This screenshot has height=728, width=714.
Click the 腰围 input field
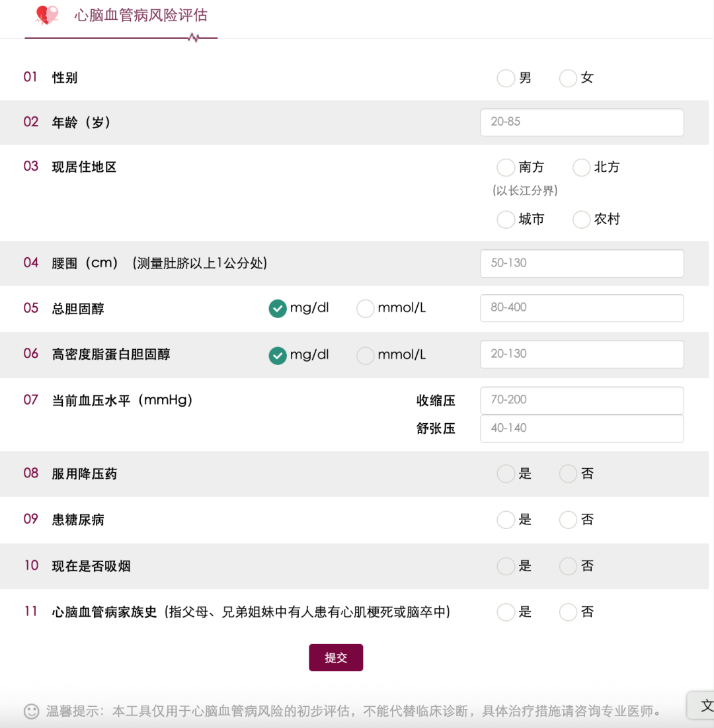582,263
